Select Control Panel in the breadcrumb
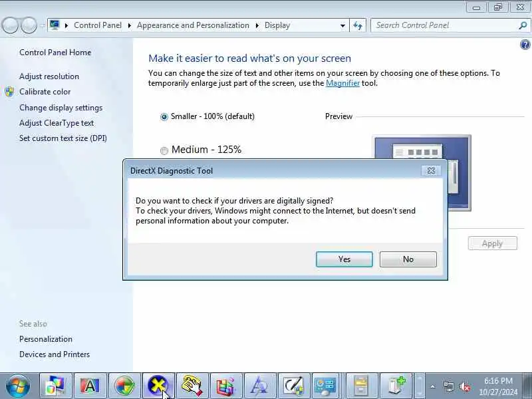Screen dimensions: 532x399 pyautogui.click(x=98, y=25)
